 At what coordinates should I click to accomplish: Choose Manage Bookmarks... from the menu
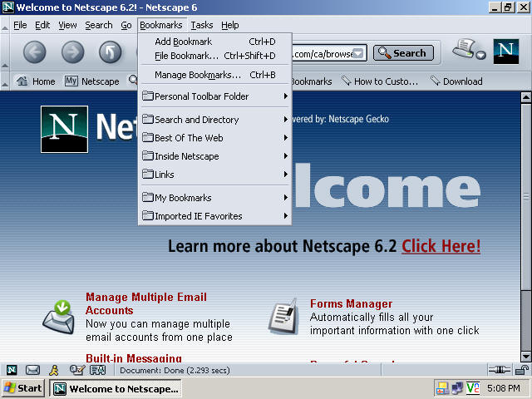click(215, 75)
